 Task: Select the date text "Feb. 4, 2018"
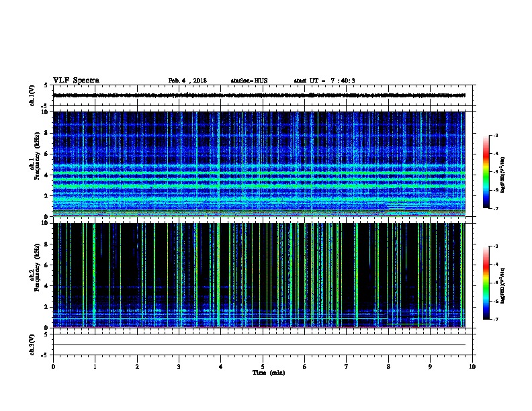click(187, 81)
